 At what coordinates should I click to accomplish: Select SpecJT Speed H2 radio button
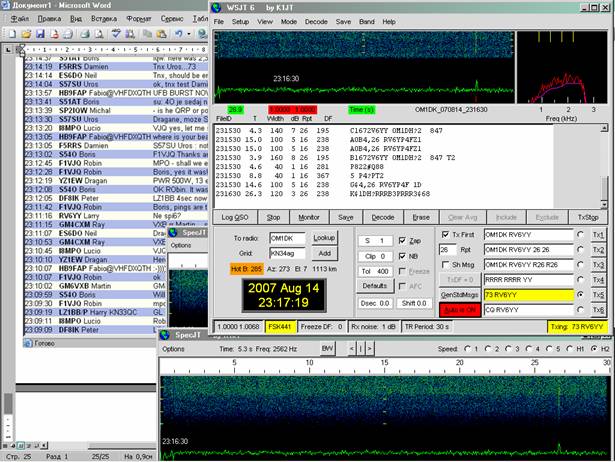(x=595, y=349)
